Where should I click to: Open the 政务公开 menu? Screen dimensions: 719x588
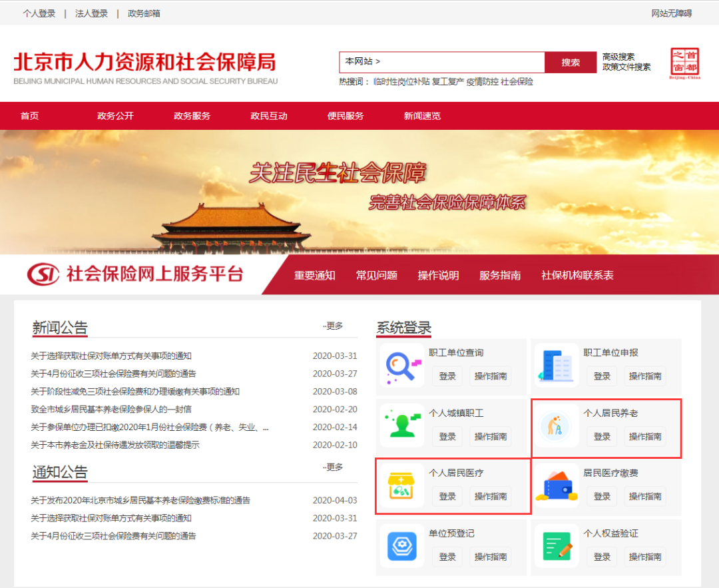115,116
